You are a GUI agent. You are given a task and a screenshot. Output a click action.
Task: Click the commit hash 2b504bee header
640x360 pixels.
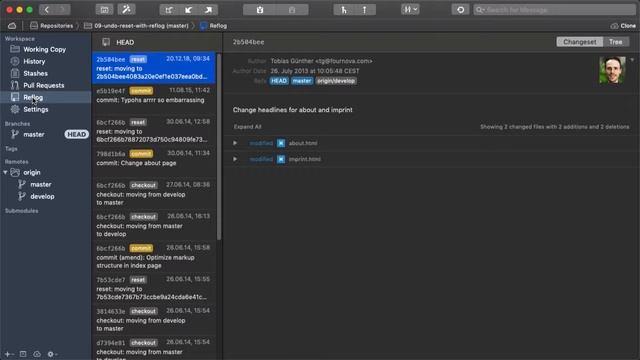point(248,42)
